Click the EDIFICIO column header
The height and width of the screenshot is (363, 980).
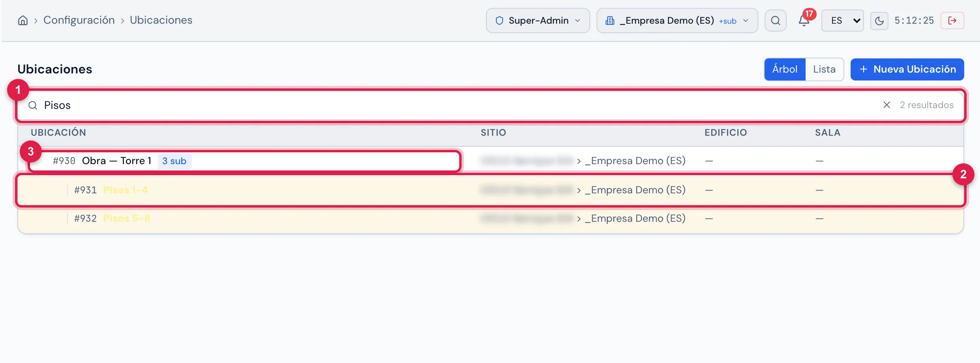pos(726,133)
